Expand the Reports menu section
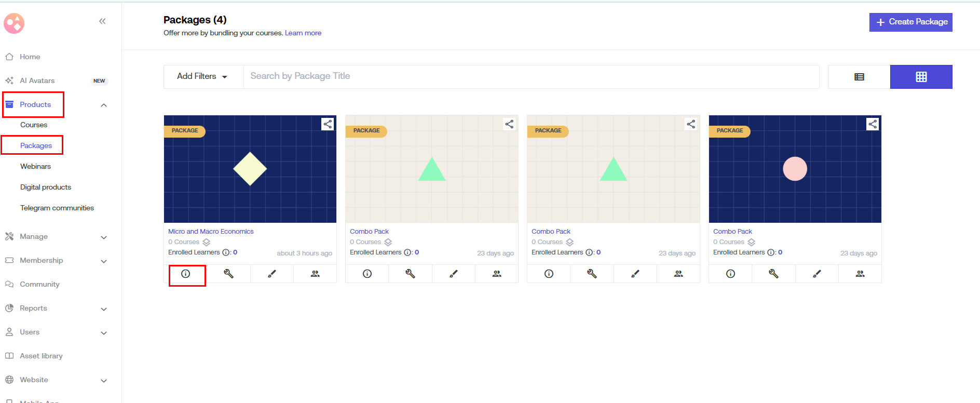 104,309
